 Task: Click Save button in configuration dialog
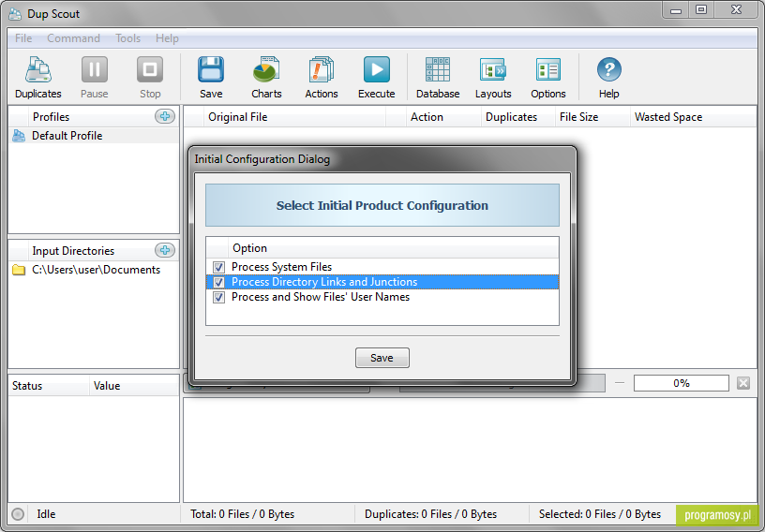pos(382,358)
